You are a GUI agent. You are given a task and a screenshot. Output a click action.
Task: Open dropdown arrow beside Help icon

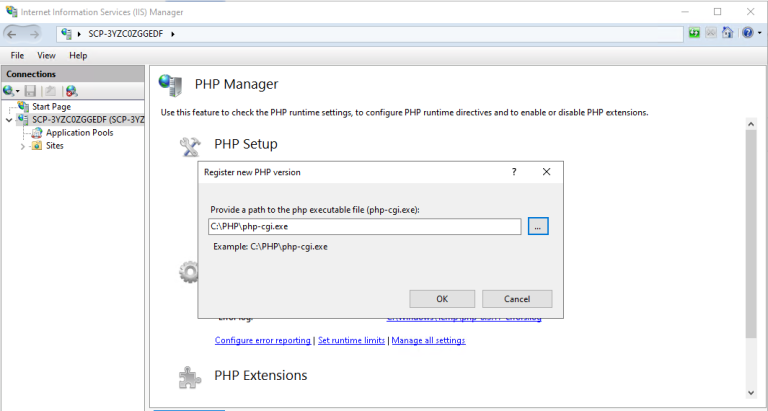pyautogui.click(x=760, y=33)
